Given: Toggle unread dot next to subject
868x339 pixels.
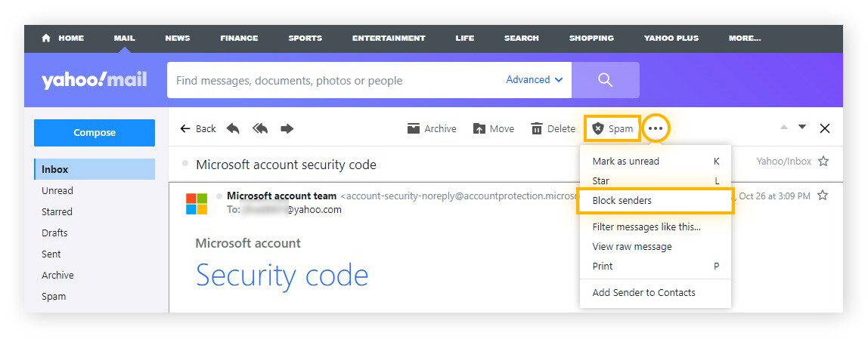Looking at the screenshot, I should pyautogui.click(x=185, y=164).
